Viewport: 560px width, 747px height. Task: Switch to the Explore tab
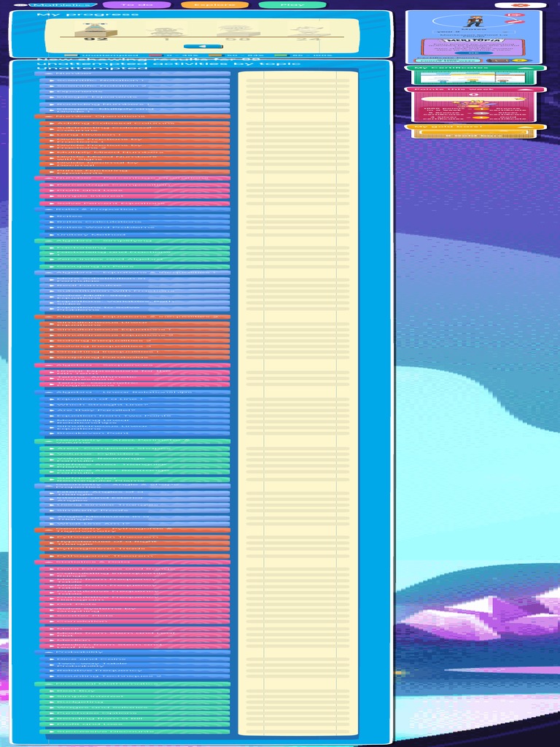pyautogui.click(x=214, y=5)
